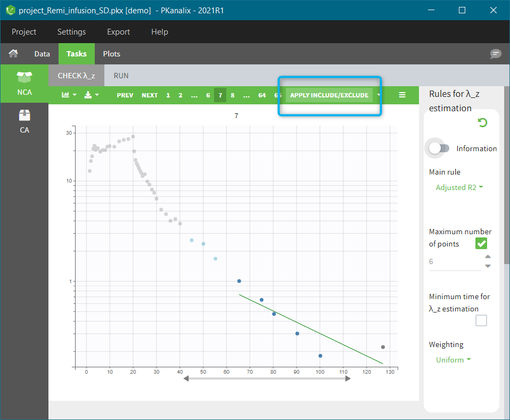Increase maximum points with up stepper arrow
This screenshot has width=510, height=420.
[488, 257]
